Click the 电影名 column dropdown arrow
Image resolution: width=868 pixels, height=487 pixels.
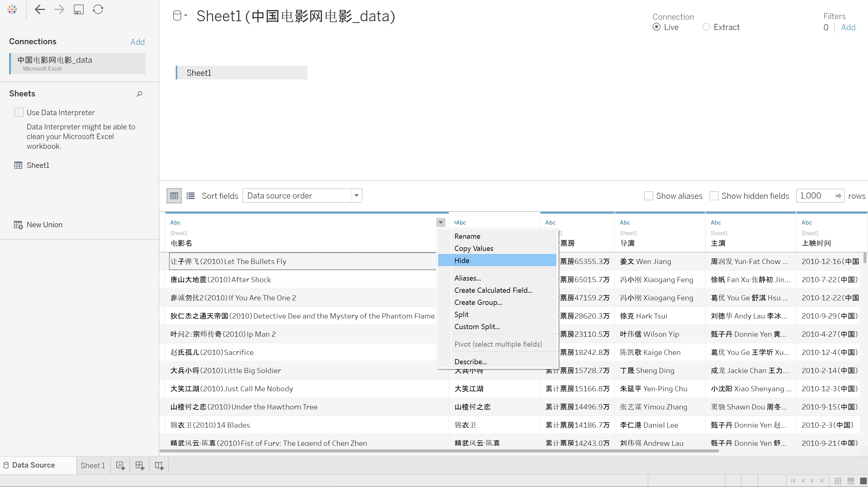point(441,222)
